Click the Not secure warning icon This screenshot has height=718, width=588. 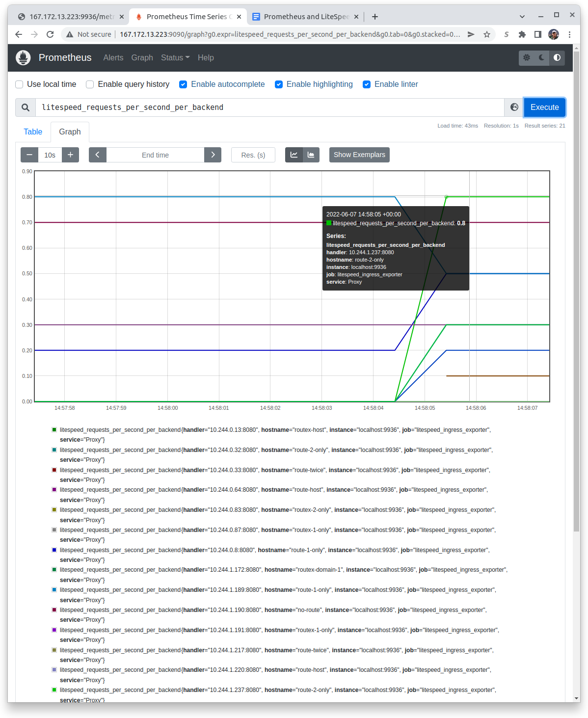(70, 34)
